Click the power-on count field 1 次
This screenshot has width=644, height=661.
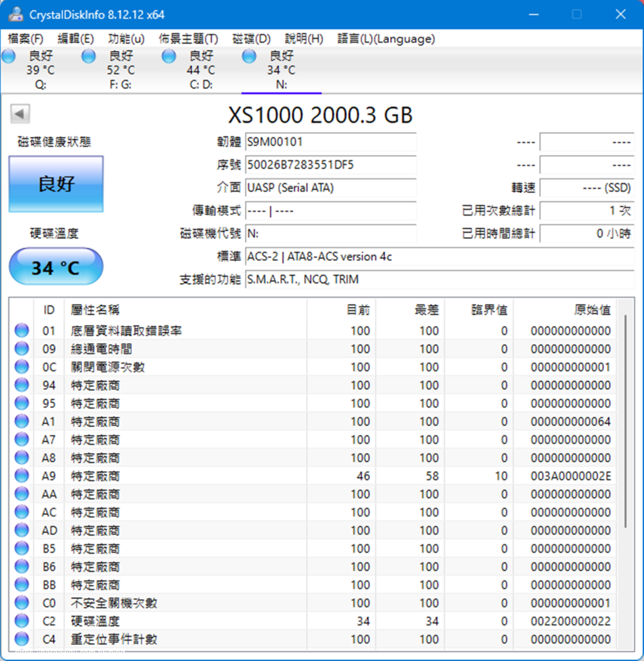tap(587, 210)
